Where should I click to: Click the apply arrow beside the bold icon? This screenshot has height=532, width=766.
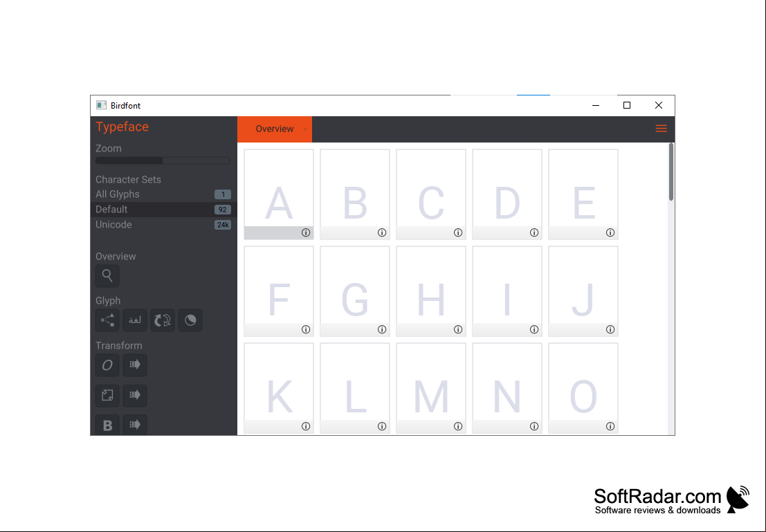tap(135, 425)
